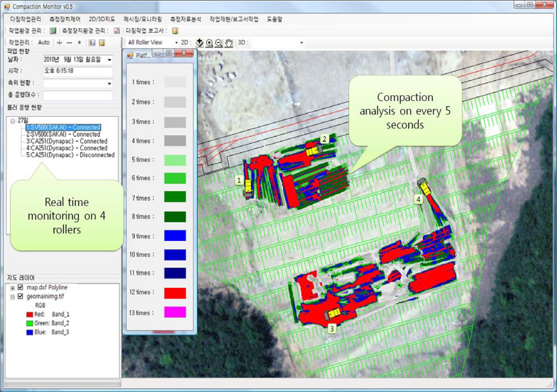Screen dimensions: 557x392
Task: Toggle the map.dxf Polyline layer checkbox
Action: [x=21, y=287]
